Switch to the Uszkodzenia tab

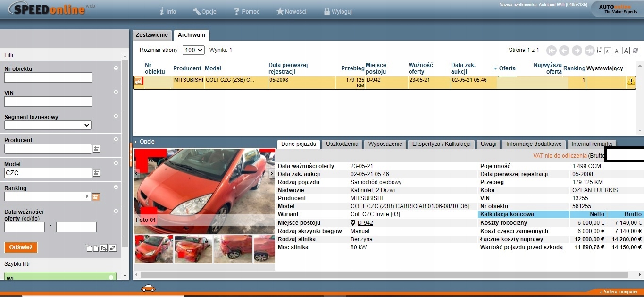click(x=342, y=144)
